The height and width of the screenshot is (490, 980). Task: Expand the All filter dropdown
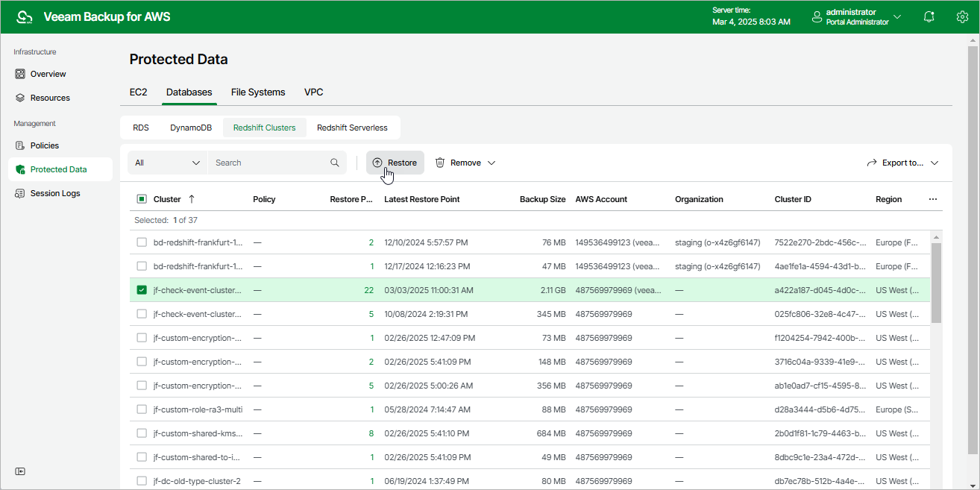pos(167,163)
